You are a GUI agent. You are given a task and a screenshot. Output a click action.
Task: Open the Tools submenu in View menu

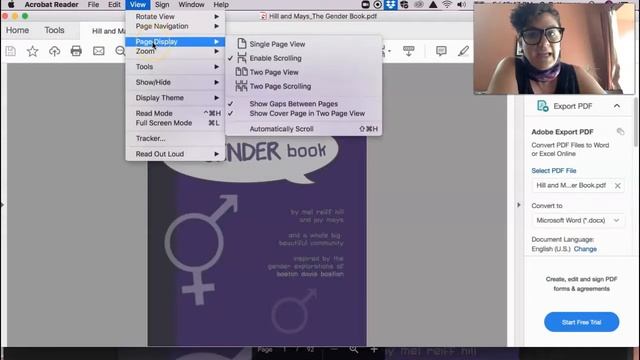click(x=175, y=67)
